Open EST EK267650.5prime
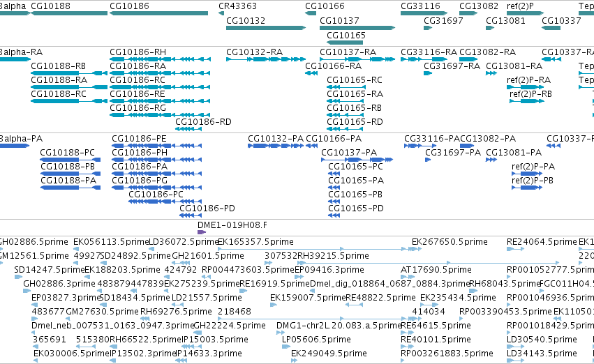Screen dimensions: 594x364 (450, 241)
